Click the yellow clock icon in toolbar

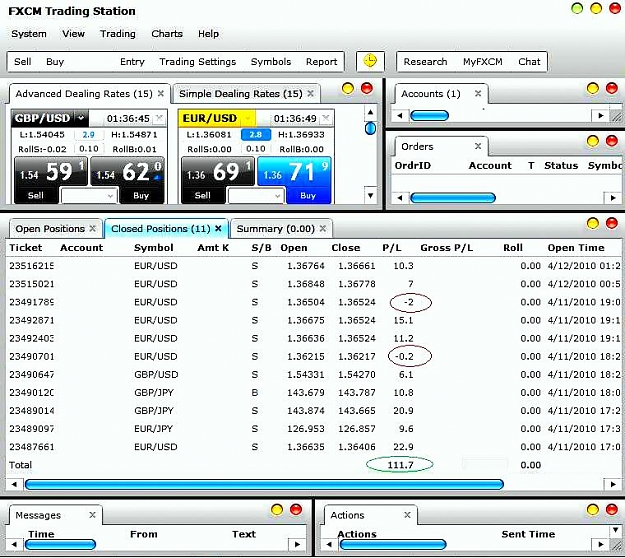(x=370, y=61)
